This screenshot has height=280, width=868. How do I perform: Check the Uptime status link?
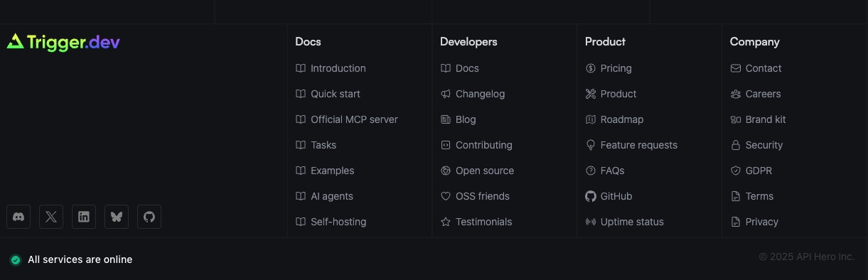(632, 222)
